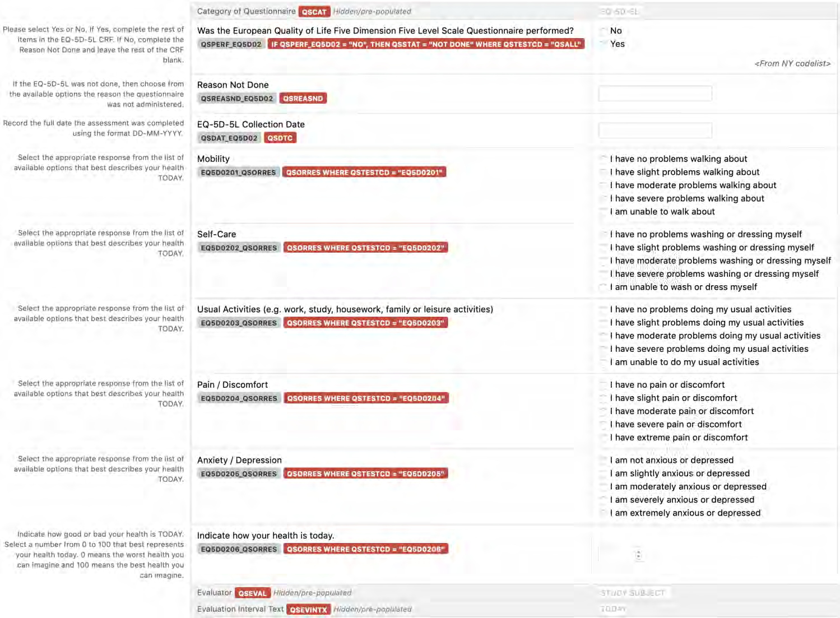Click the 'Pain / Discomfort' question label
The image size is (840, 618).
233,385
